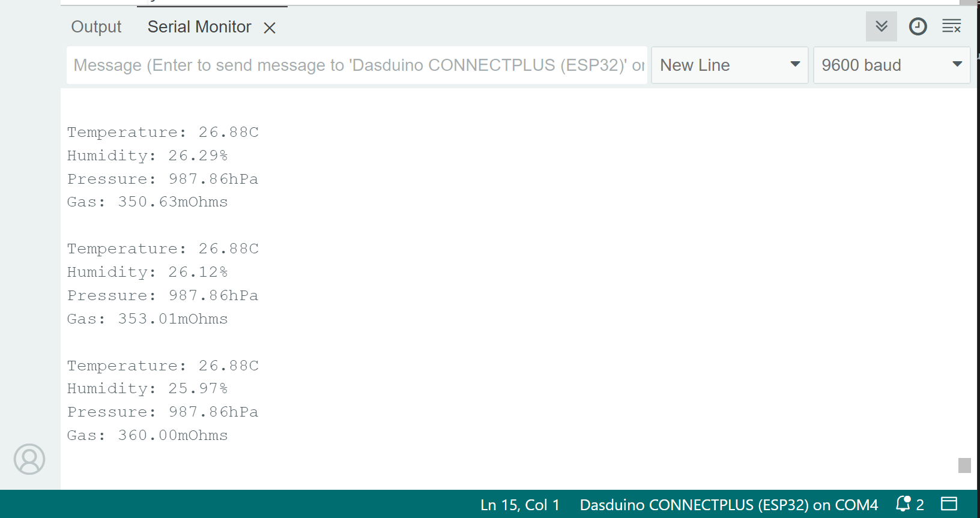980x518 pixels.
Task: Click the Humidity: 25.97% reading
Action: click(148, 388)
